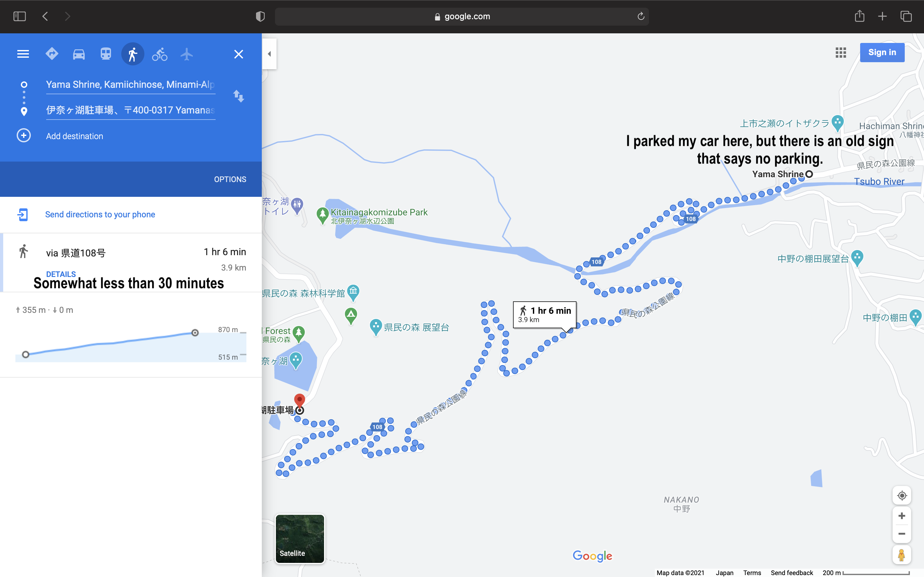Open the main hamburger menu

coord(23,54)
